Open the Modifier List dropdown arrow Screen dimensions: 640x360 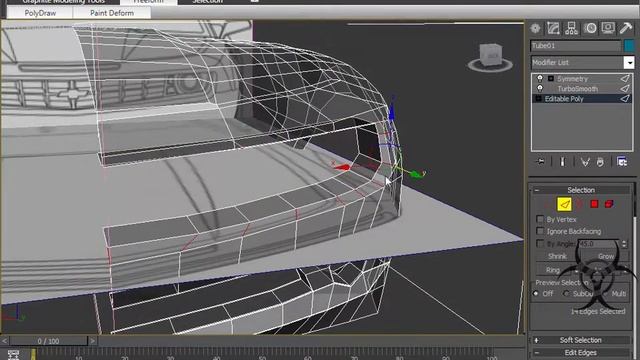point(629,62)
